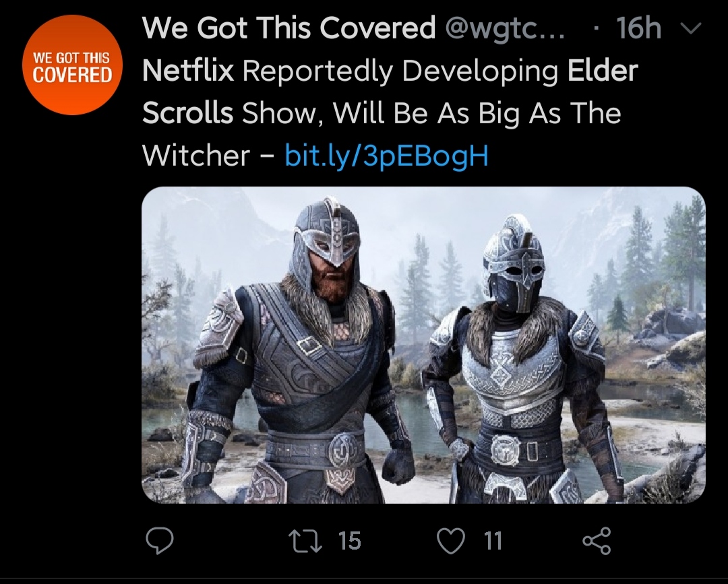Click the word Witcher in the tweet
Screen dimensions: 728x584
[x=196, y=155]
